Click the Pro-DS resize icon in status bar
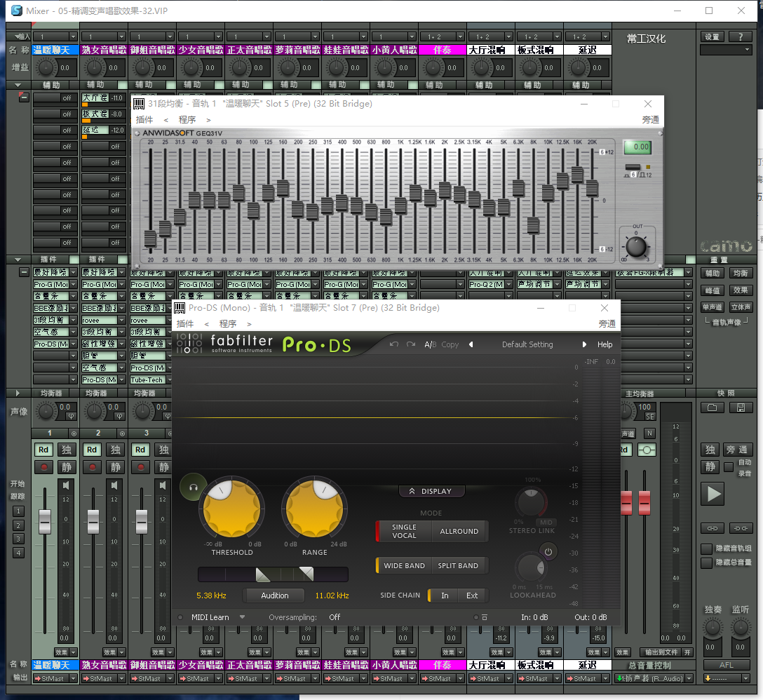The width and height of the screenshot is (763, 700). tap(484, 617)
